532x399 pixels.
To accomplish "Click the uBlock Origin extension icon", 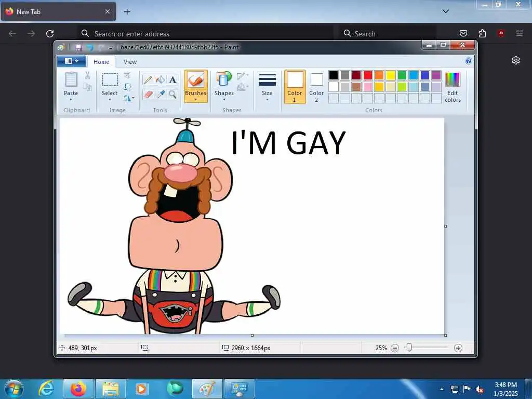I will tap(501, 33).
